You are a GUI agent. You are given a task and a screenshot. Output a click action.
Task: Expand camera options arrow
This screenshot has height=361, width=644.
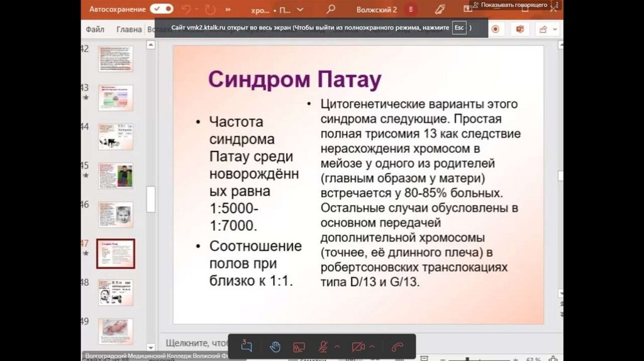pyautogui.click(x=372, y=347)
